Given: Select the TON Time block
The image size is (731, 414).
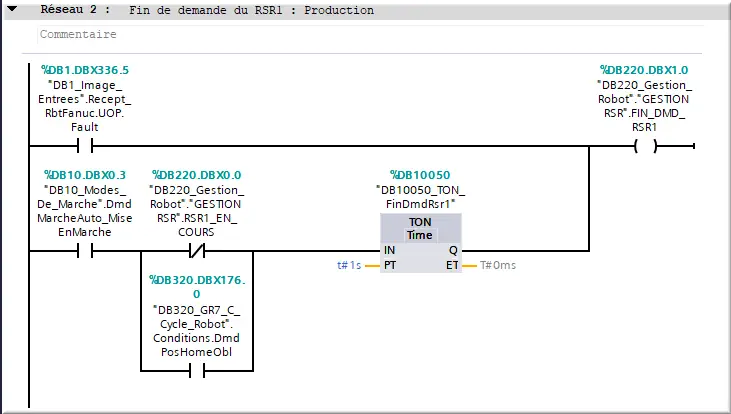Looking at the screenshot, I should 421,243.
